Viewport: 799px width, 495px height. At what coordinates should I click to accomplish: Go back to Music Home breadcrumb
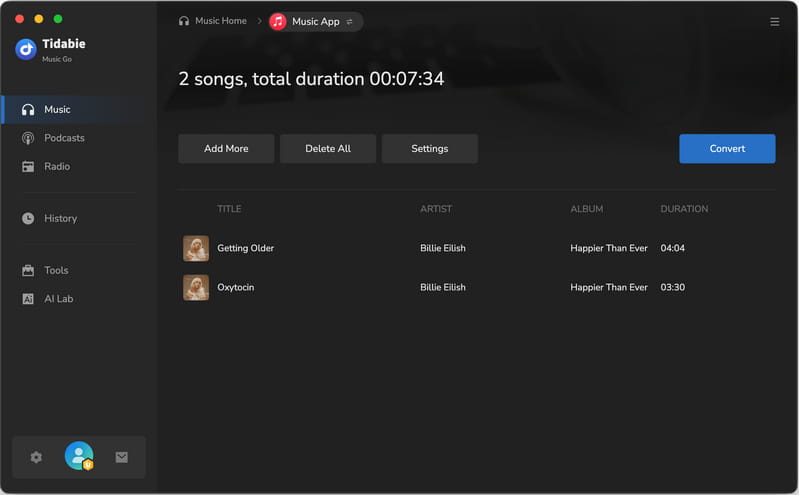click(221, 21)
